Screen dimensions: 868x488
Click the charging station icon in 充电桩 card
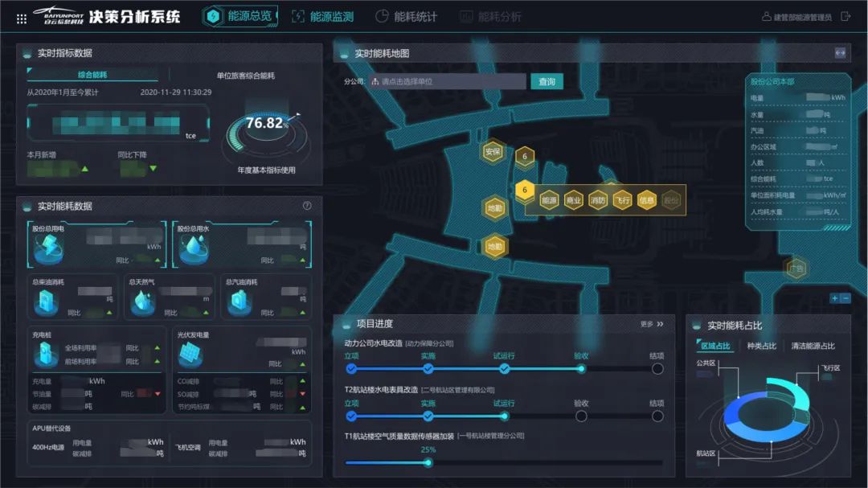point(46,355)
